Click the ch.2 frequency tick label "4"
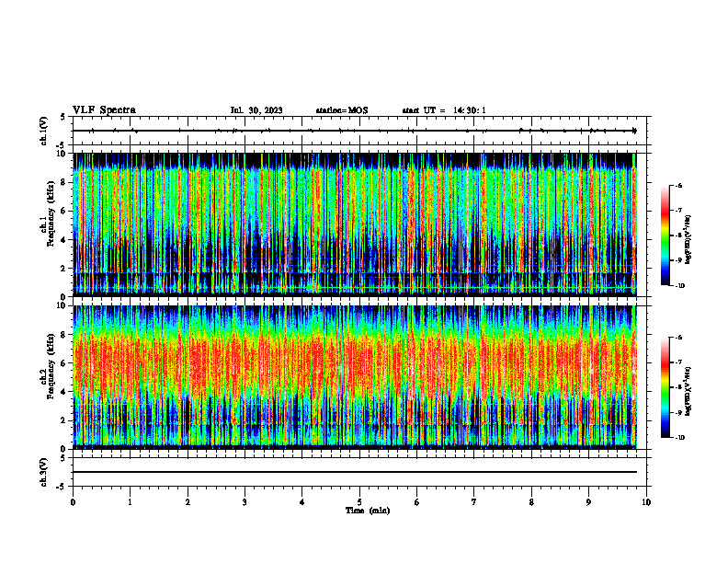728x563 pixels. [64, 392]
